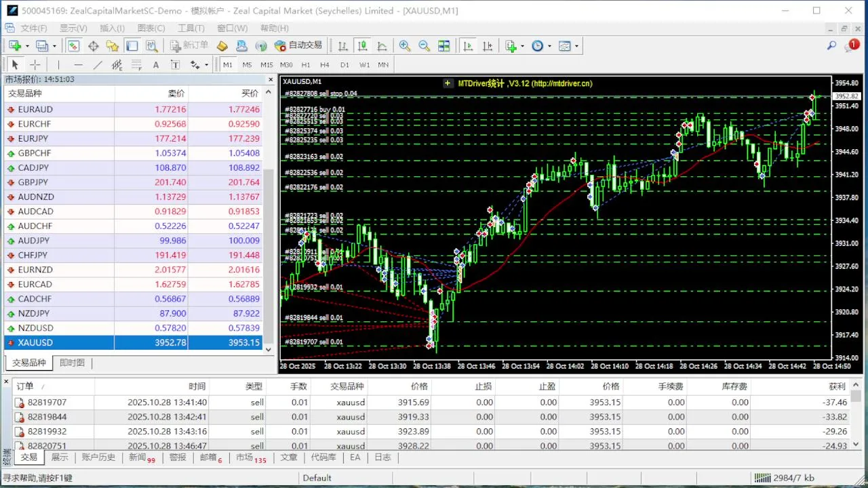Select the cursor arrow tool
Image resolution: width=868 pixels, height=488 pixels.
pyautogui.click(x=15, y=64)
